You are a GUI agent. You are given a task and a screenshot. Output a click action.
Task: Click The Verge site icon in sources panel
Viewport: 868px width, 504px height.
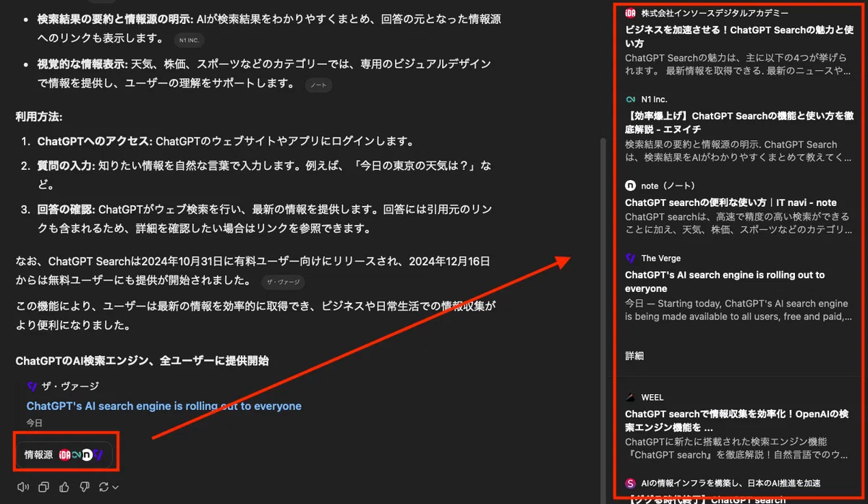click(631, 258)
